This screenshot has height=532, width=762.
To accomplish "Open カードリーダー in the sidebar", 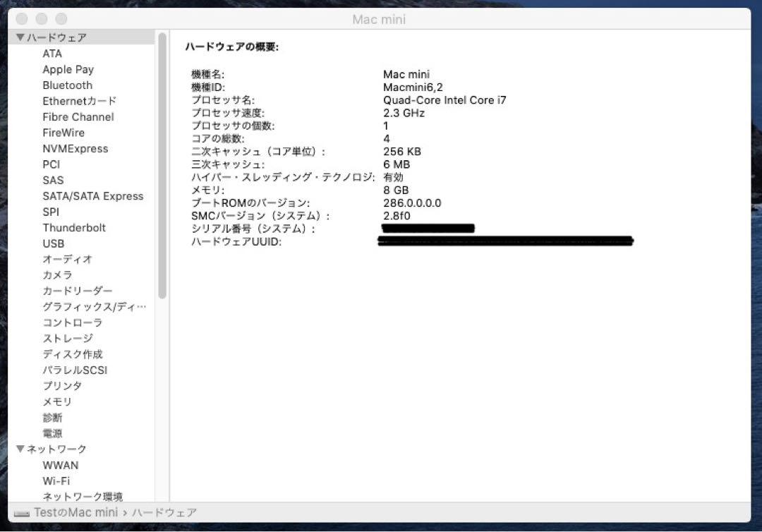I will [x=78, y=291].
